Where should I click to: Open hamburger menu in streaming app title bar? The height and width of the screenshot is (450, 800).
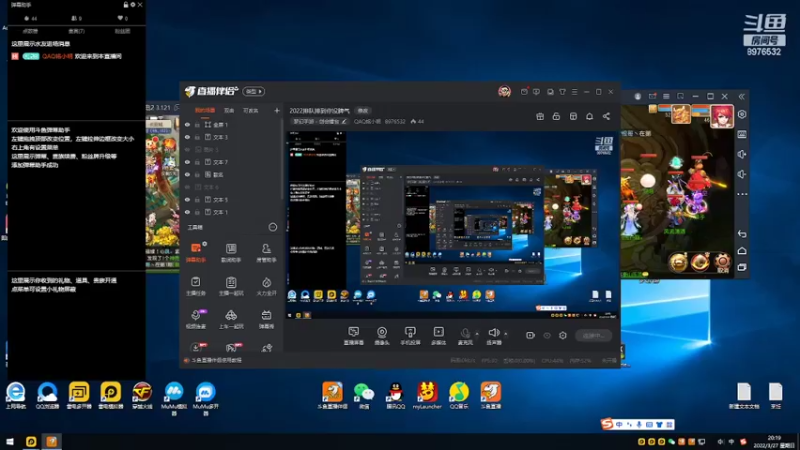tap(574, 92)
